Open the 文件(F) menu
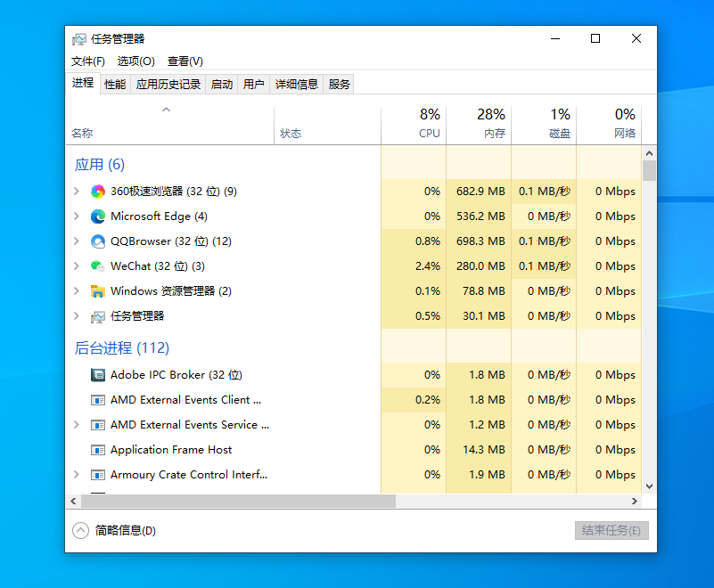The height and width of the screenshot is (588, 714). tap(88, 61)
